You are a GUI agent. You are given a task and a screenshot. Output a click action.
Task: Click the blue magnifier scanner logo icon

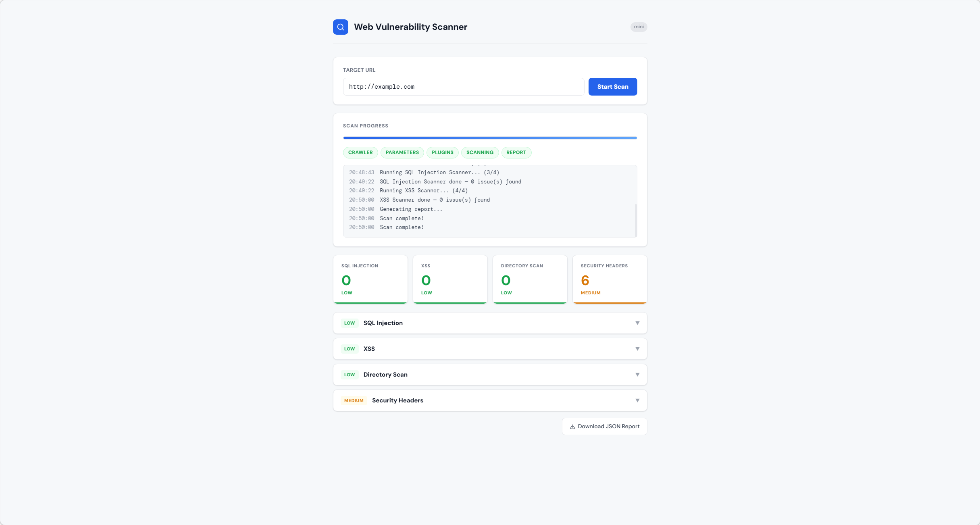point(340,27)
